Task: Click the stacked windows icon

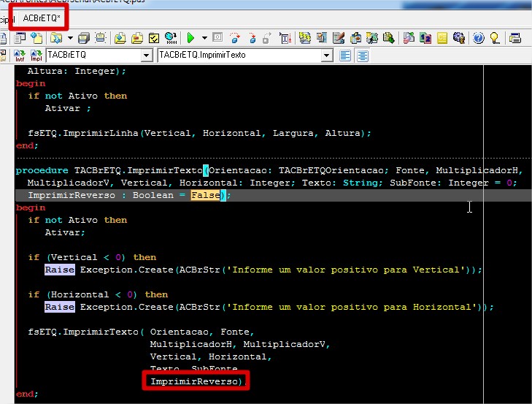Action: pyautogui.click(x=515, y=38)
